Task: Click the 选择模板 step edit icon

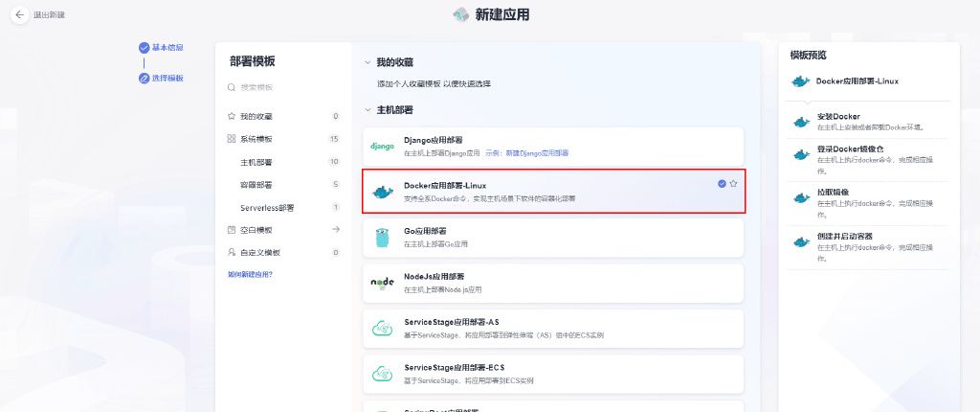Action: click(144, 79)
